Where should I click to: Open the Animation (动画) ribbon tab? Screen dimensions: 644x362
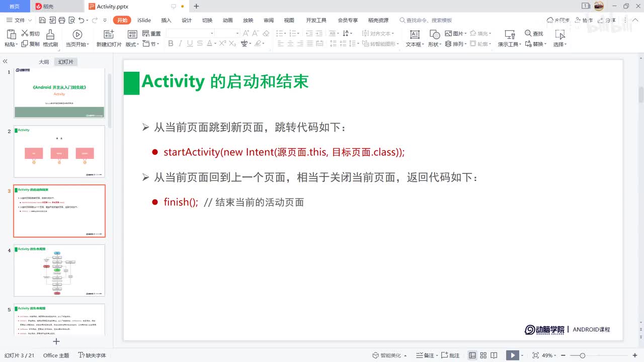coord(228,20)
